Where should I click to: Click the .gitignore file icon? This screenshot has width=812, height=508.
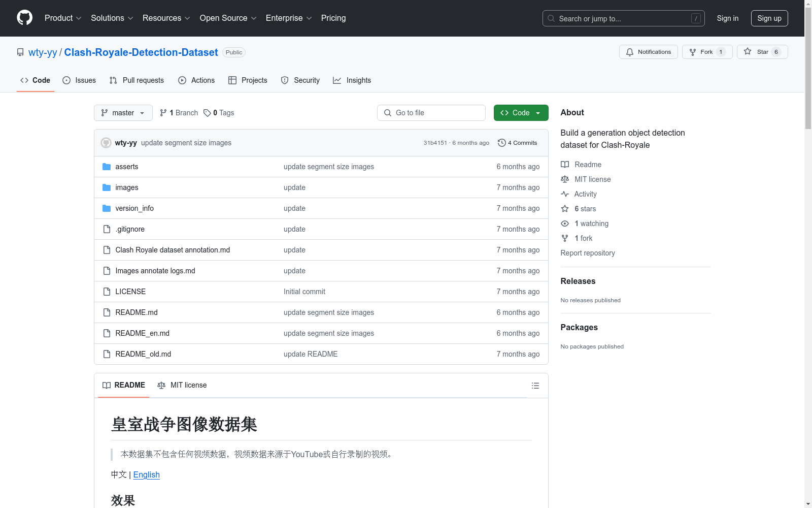click(x=107, y=229)
